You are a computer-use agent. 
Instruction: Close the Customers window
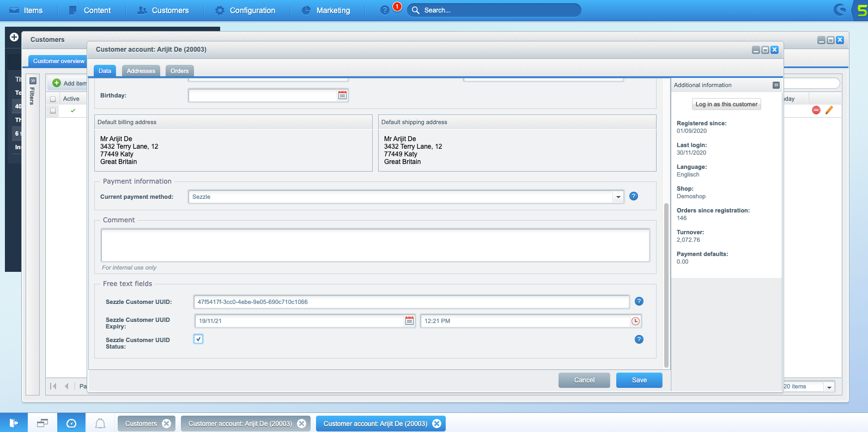(x=840, y=40)
